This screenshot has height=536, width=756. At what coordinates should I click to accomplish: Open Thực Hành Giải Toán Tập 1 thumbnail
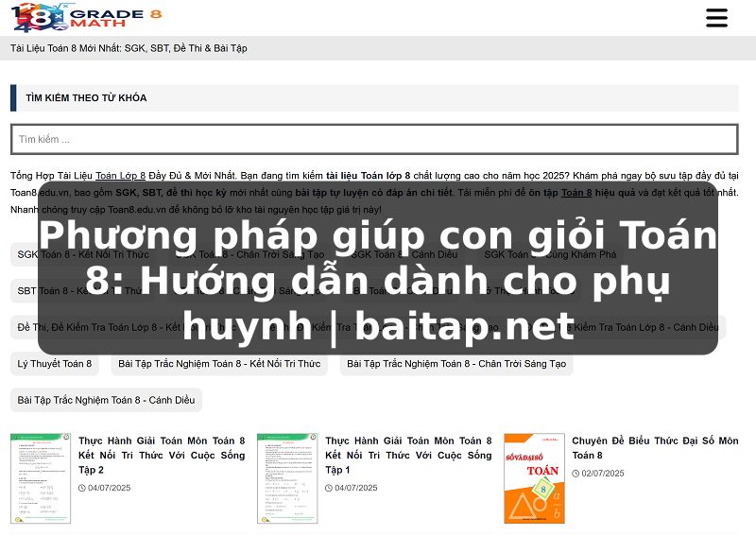pos(287,478)
